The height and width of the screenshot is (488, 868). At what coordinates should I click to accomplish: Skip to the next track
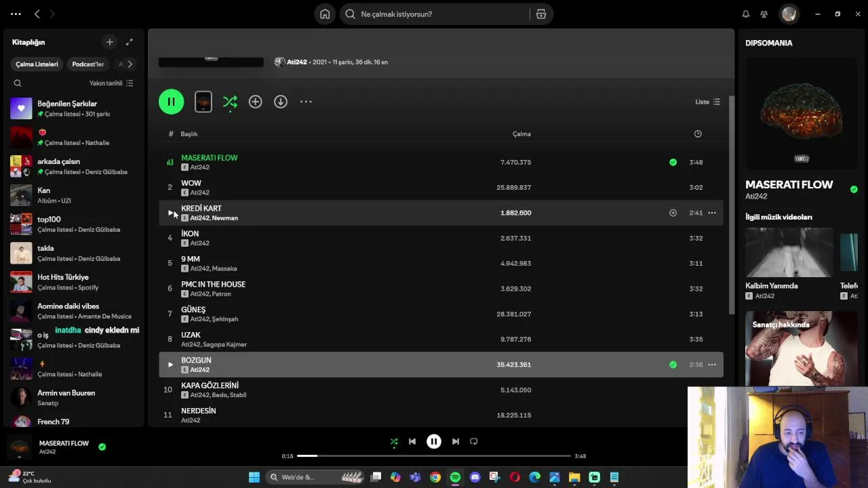(456, 441)
